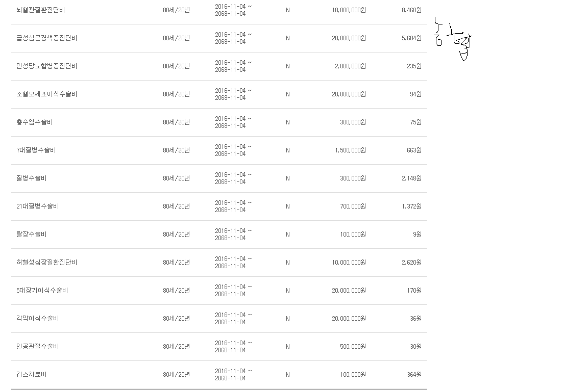Select the 21대질병수술비 coverage item

[x=37, y=206]
